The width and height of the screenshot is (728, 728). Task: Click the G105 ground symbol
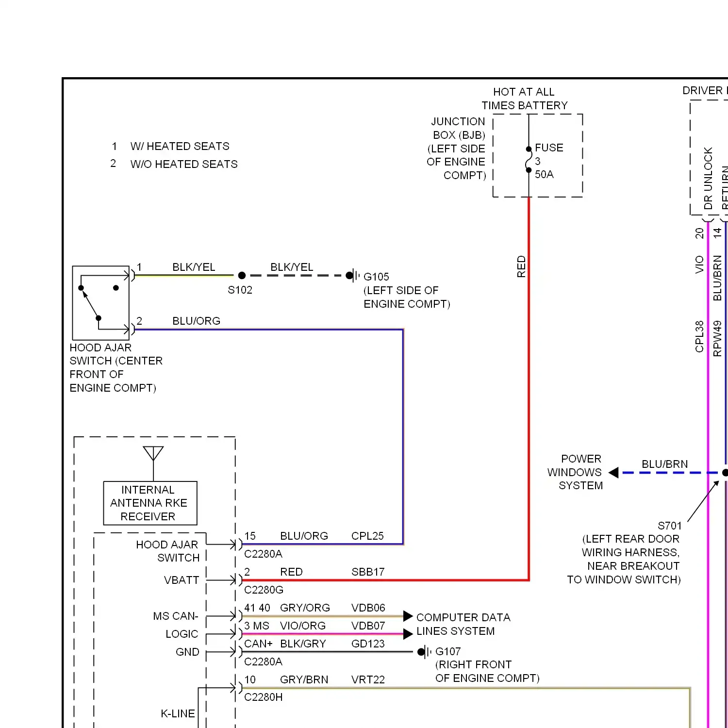(x=353, y=276)
